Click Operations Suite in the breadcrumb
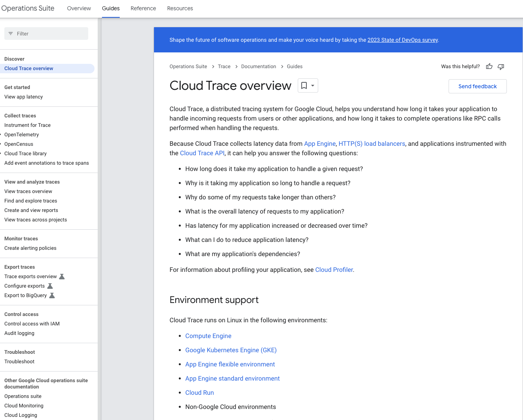This screenshot has height=420, width=523. pyautogui.click(x=188, y=67)
